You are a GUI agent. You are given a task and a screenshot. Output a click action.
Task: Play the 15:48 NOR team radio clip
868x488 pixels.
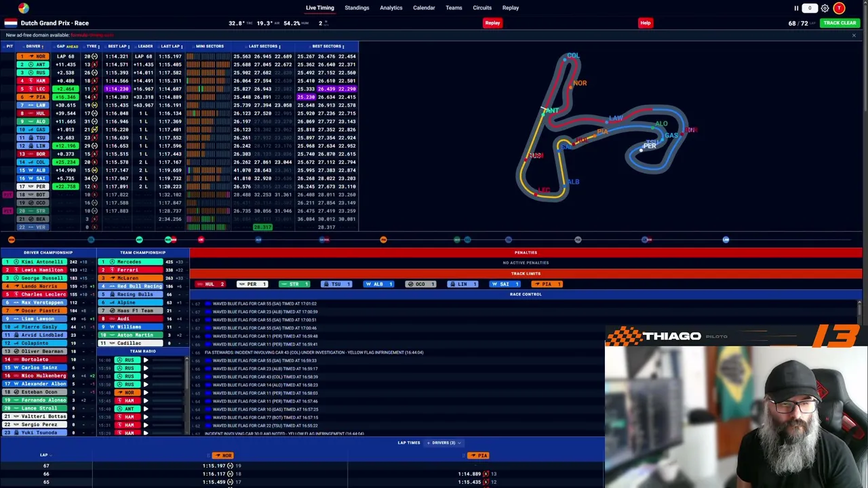click(x=146, y=392)
